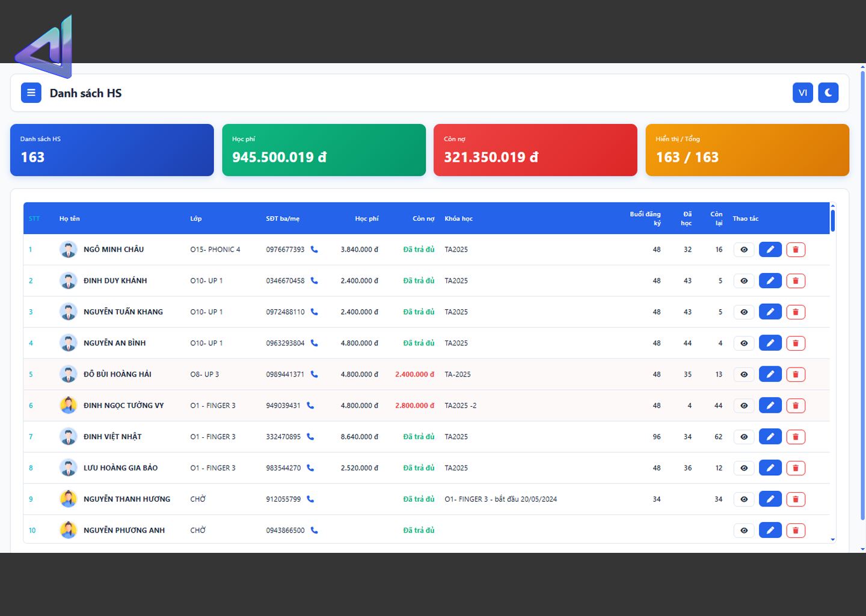Sort table by Họ tên column header

(x=70, y=218)
